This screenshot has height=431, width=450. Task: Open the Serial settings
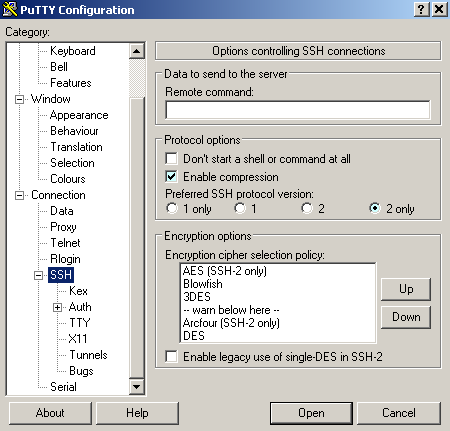point(63,387)
